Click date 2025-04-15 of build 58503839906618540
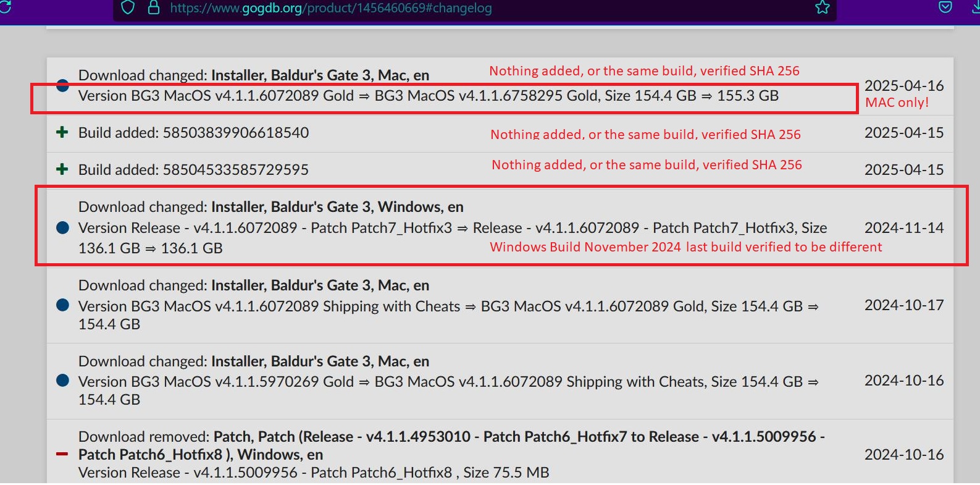This screenshot has height=485, width=980. point(904,133)
